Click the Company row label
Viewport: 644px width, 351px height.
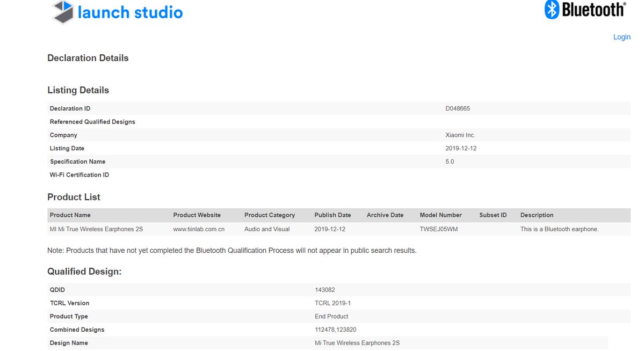(63, 135)
